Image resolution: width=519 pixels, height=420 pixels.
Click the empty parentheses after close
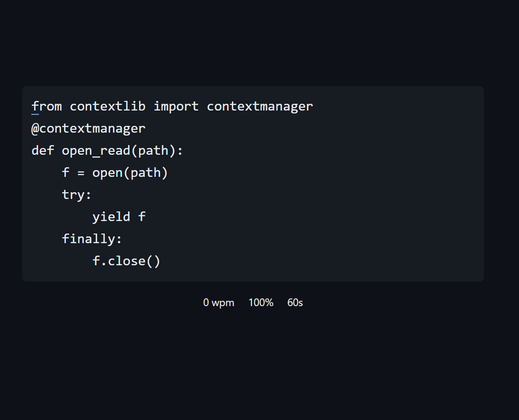pos(153,261)
